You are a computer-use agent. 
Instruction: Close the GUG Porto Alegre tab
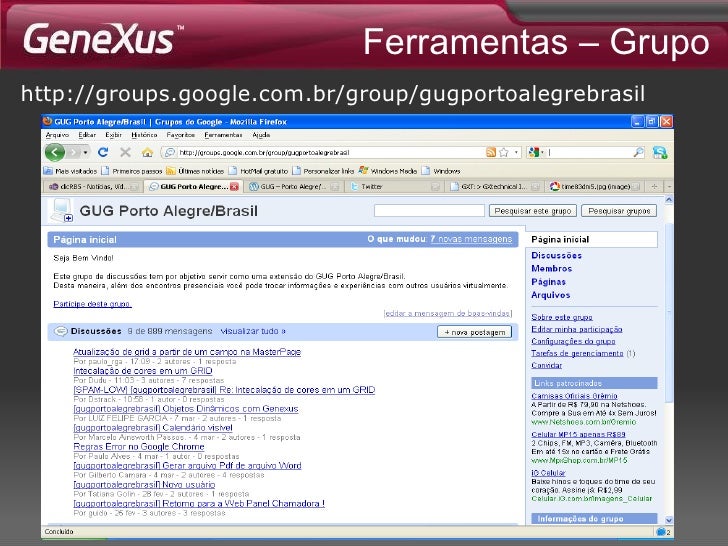point(234,187)
